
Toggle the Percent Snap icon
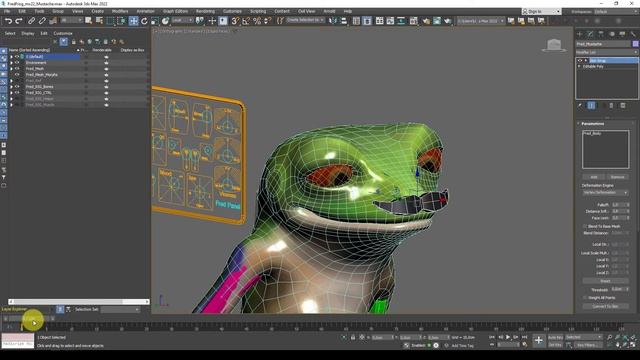(x=257, y=21)
